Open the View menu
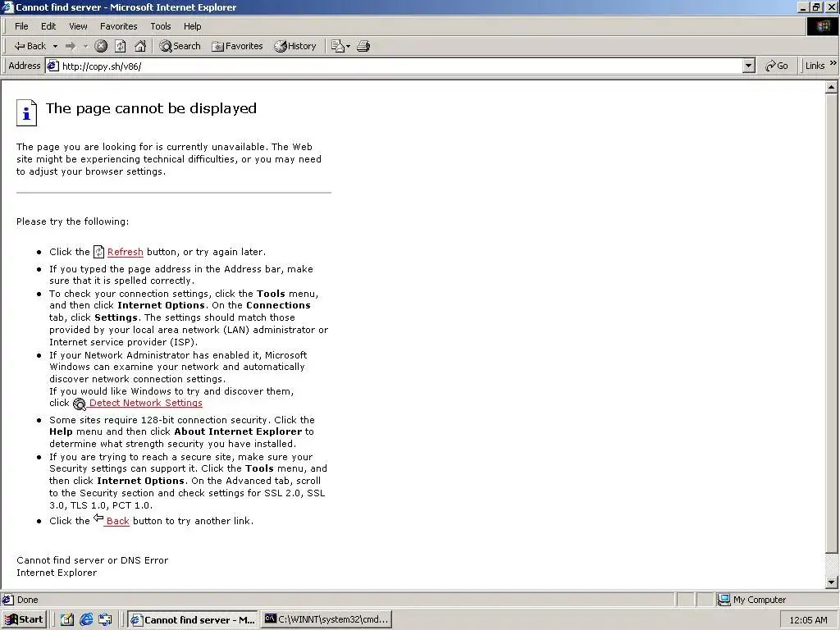Screen dimensions: 840x630 coord(78,26)
